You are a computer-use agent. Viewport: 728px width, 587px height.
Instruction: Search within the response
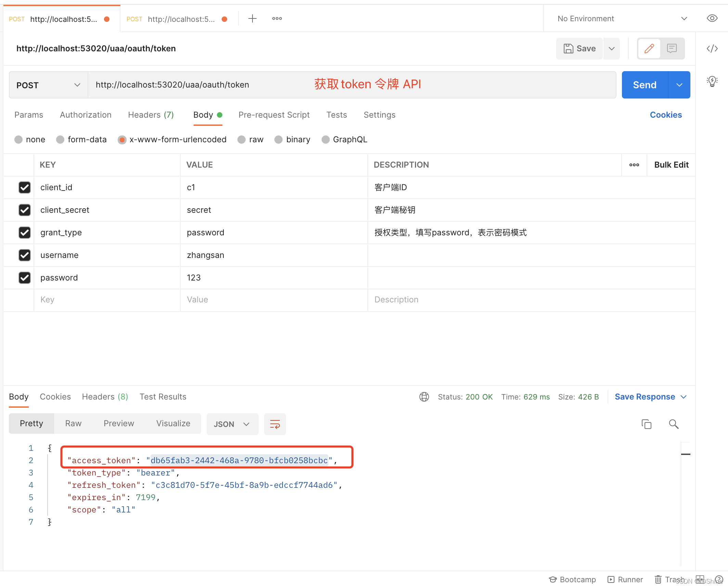(x=674, y=424)
